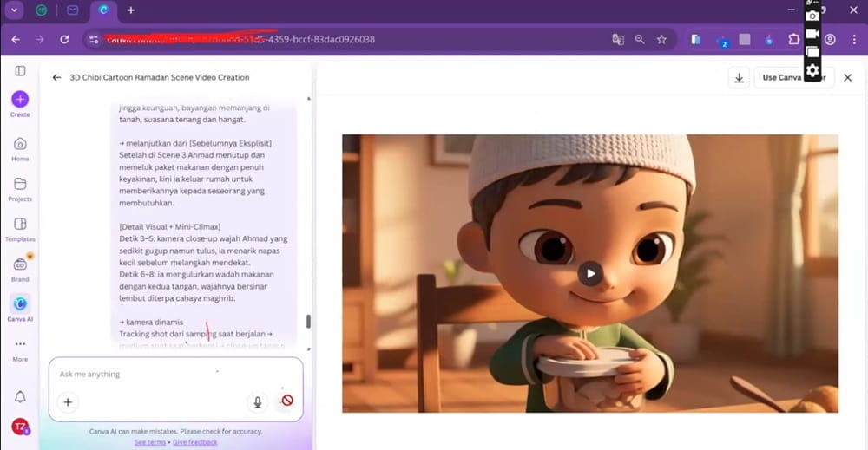Viewport: 868px width, 450px height.
Task: Open Templates in the sidebar
Action: [20, 230]
